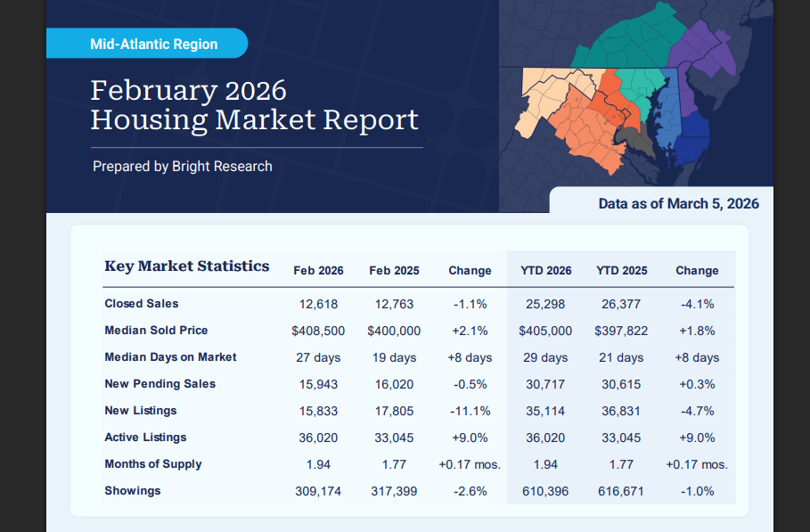The image size is (810, 532).
Task: Click the Months of Supply row
Action: (x=152, y=464)
